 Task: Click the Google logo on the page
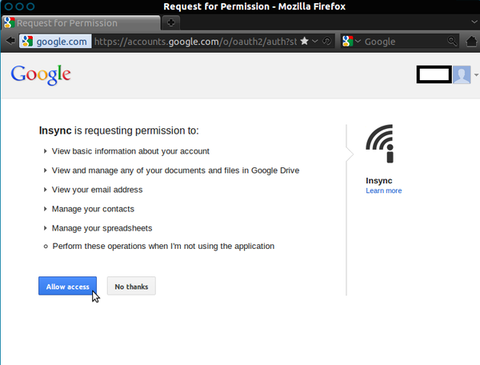coord(41,75)
